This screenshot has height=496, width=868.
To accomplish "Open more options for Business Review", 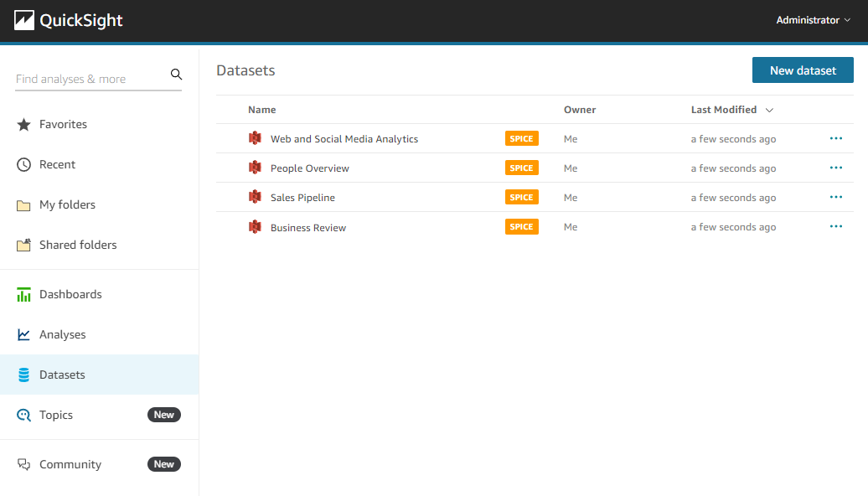I will point(836,226).
